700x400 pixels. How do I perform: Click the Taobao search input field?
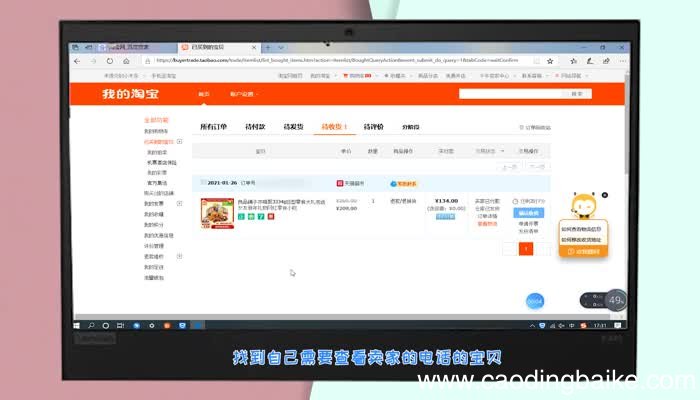[510, 94]
